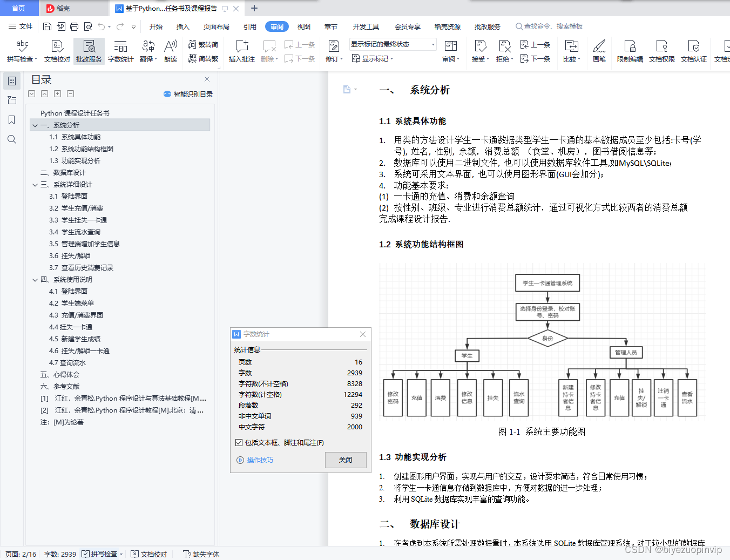Toggle 包括文本框、脚注和尾注 checkbox

[x=239, y=442]
